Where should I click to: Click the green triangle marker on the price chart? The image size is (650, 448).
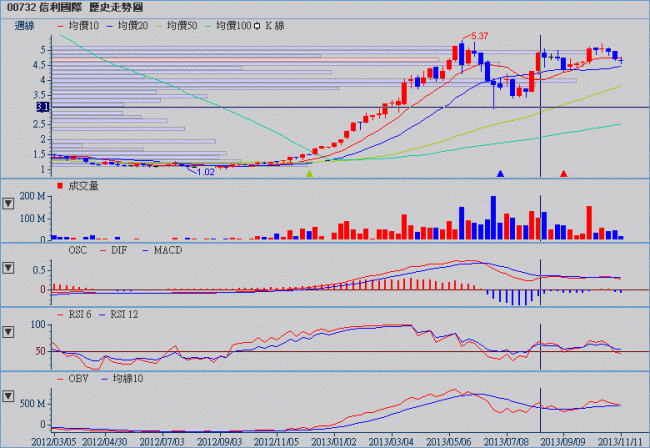pyautogui.click(x=309, y=174)
